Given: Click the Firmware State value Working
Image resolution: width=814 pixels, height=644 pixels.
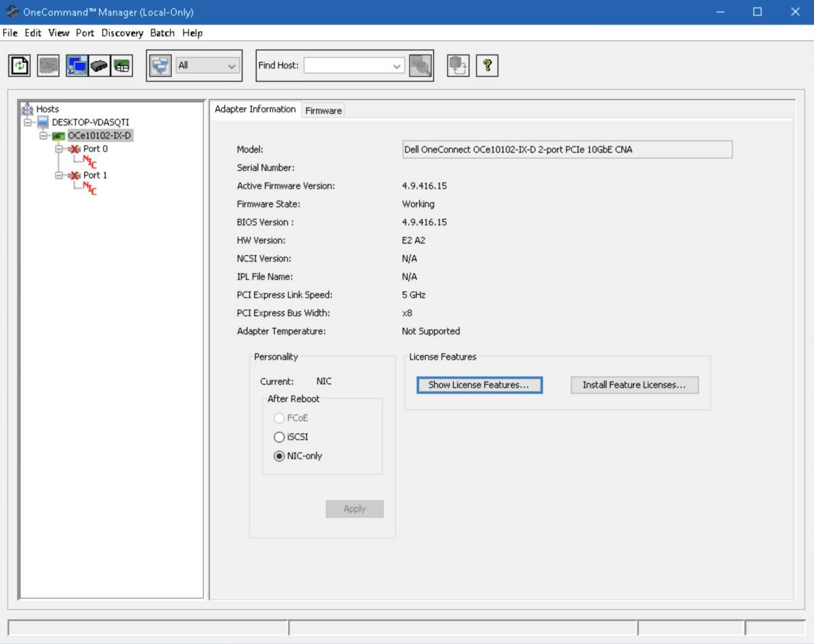Looking at the screenshot, I should pyautogui.click(x=419, y=204).
